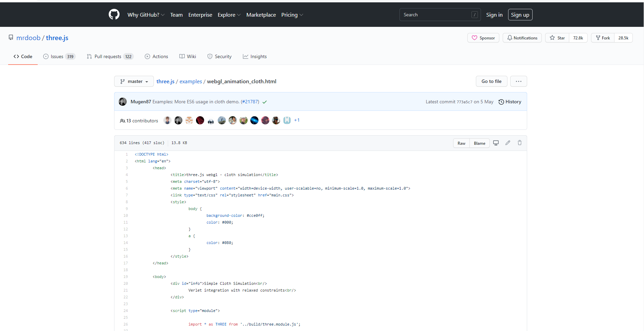Click the Go to file button
The width and height of the screenshot is (644, 331).
tap(491, 81)
